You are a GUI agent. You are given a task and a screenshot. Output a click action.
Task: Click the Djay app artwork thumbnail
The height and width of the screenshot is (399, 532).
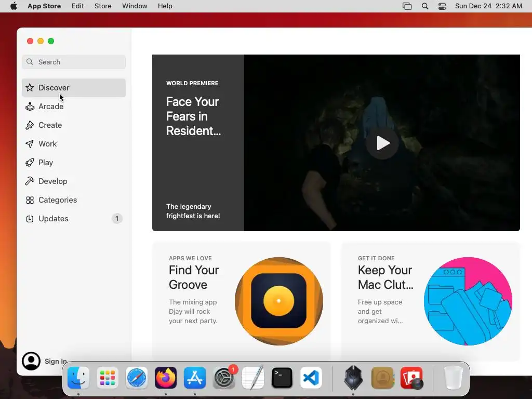pyautogui.click(x=279, y=301)
